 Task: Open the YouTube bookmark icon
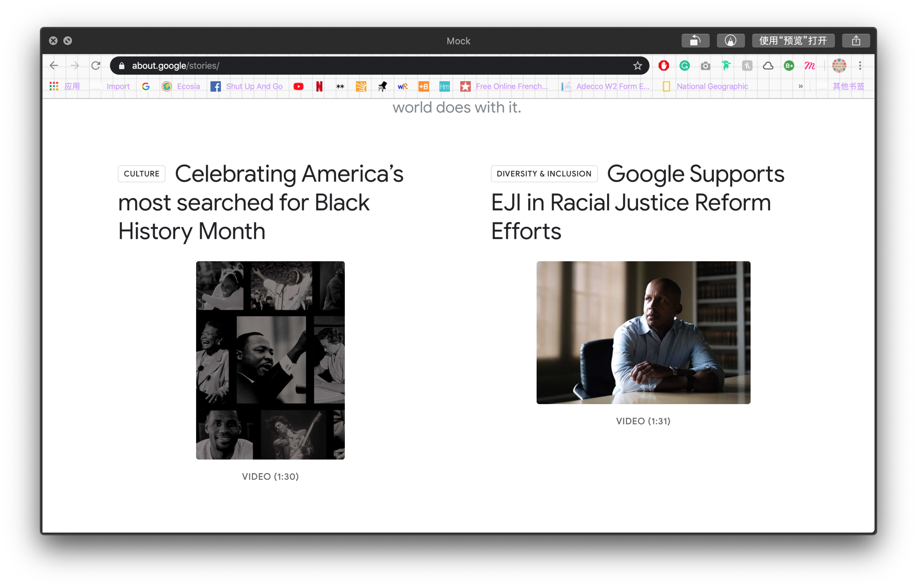[299, 87]
